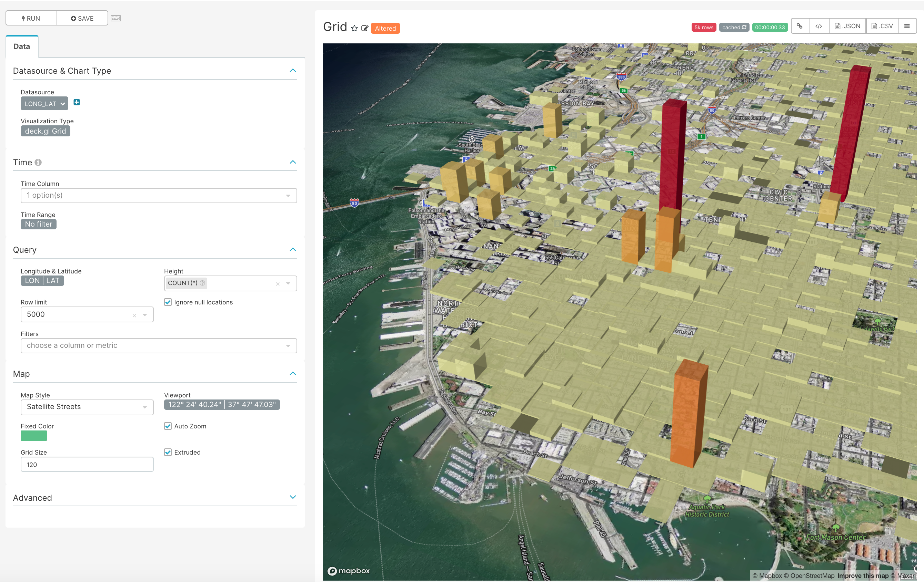Click the cached refresh badge

click(734, 27)
